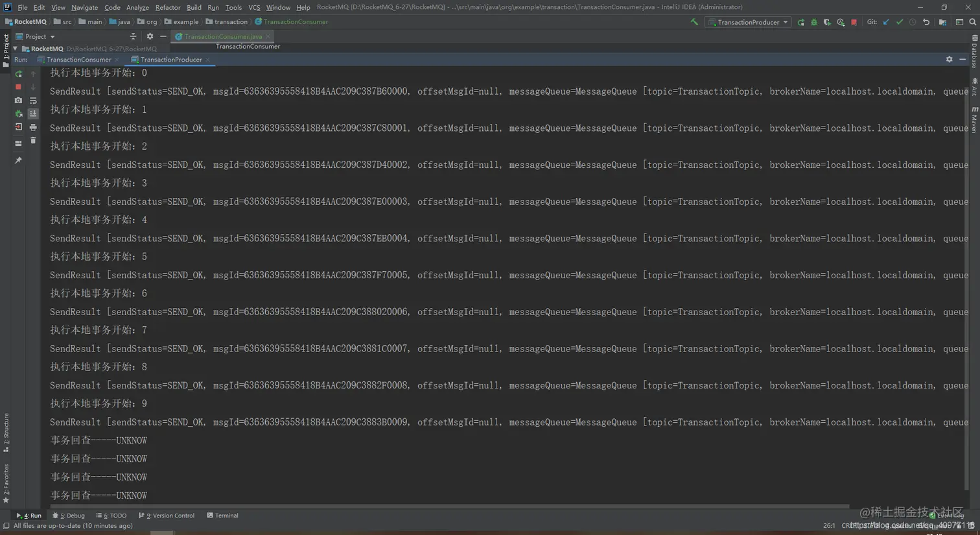Click the tool window quick access icon in the status bar
Image resolution: width=980 pixels, height=535 pixels.
(6, 526)
